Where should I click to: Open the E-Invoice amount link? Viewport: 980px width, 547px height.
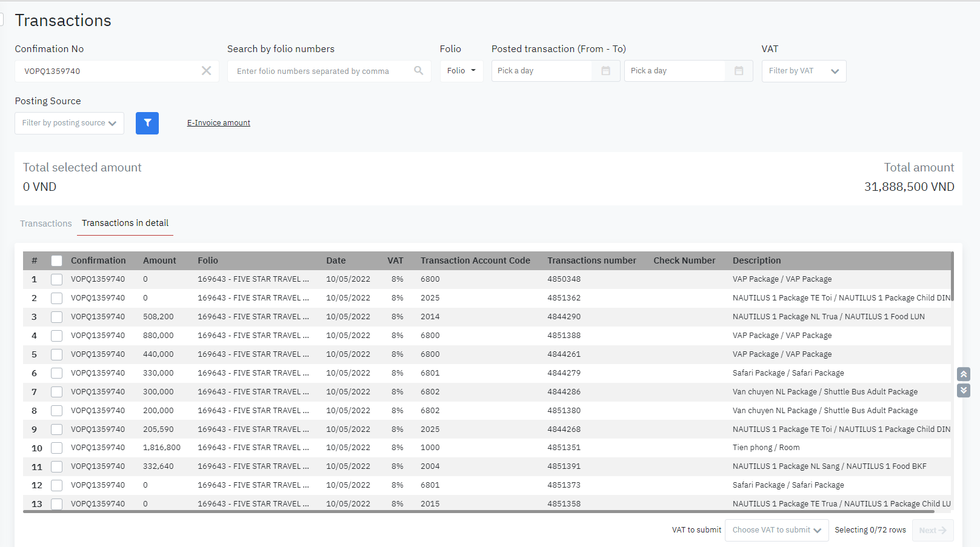(218, 123)
